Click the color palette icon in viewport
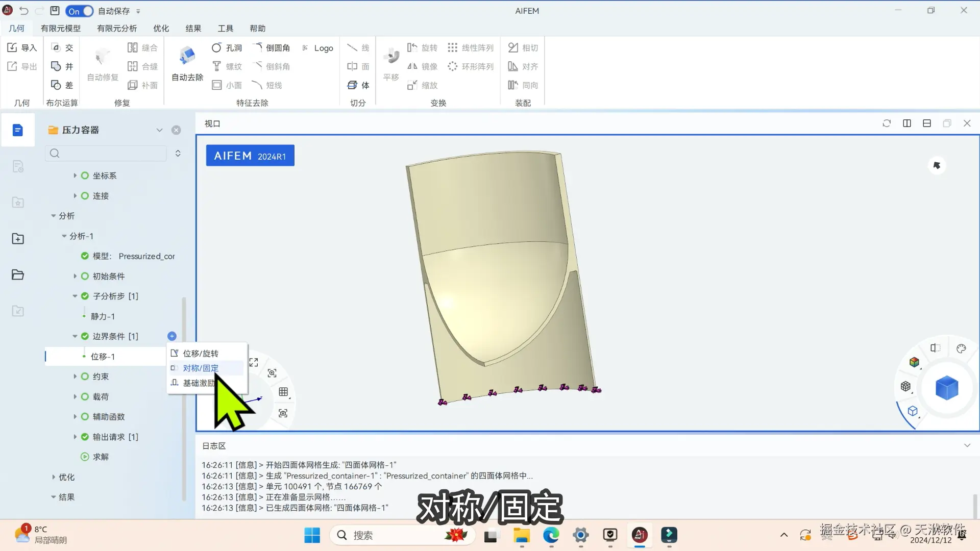980x551 pixels. pyautogui.click(x=961, y=348)
